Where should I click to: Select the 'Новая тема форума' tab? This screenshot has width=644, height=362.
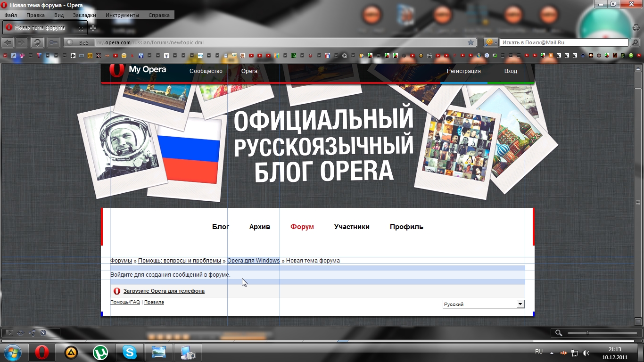pos(45,28)
